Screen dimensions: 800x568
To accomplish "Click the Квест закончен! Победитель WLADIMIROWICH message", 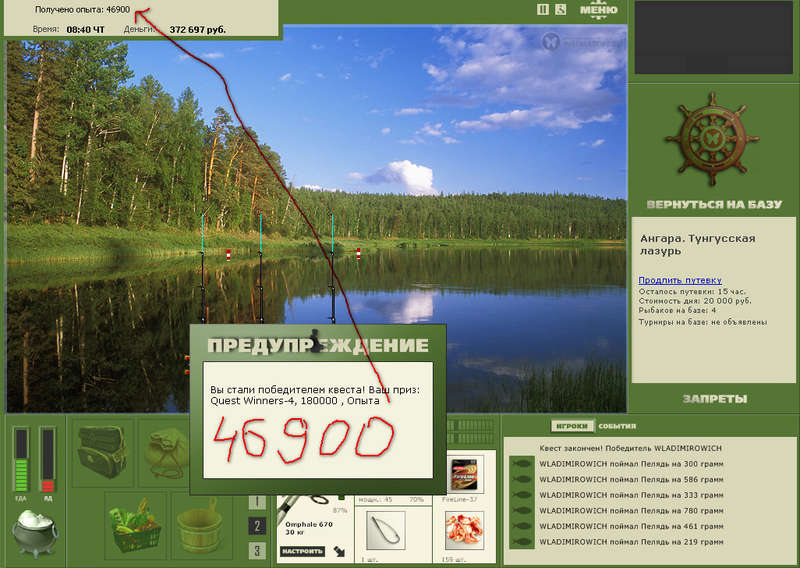I will coord(630,448).
